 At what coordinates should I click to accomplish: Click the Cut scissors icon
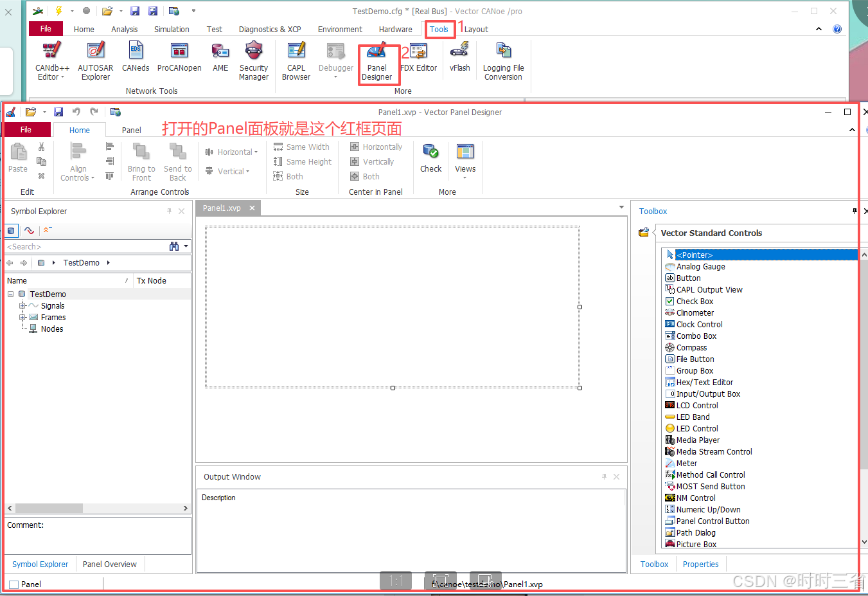[42, 147]
